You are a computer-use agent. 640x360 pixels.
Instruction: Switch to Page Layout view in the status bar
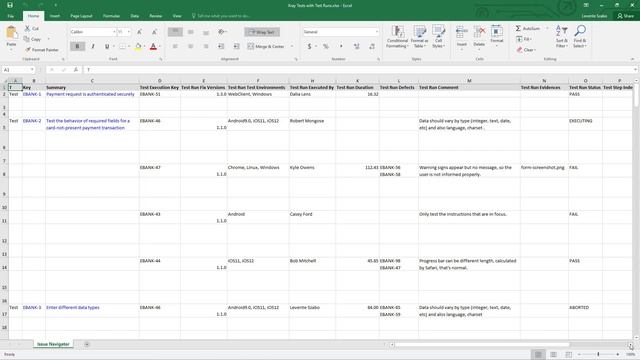[553, 355]
